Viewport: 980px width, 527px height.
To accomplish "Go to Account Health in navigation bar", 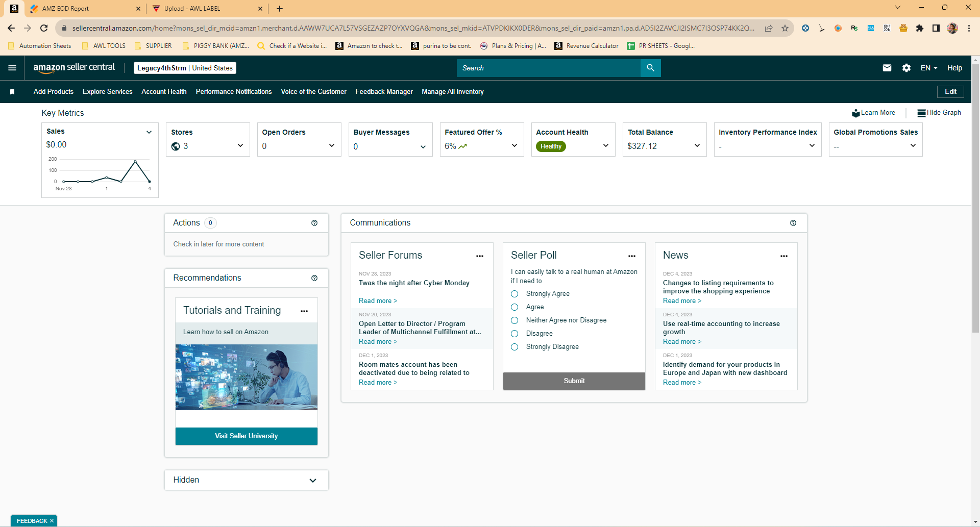I will coord(164,92).
